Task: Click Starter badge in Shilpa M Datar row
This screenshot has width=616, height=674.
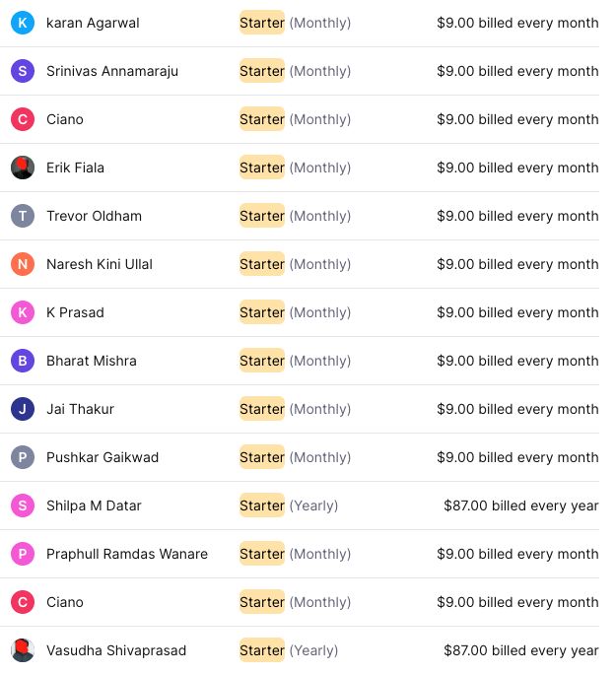Action: 262,505
